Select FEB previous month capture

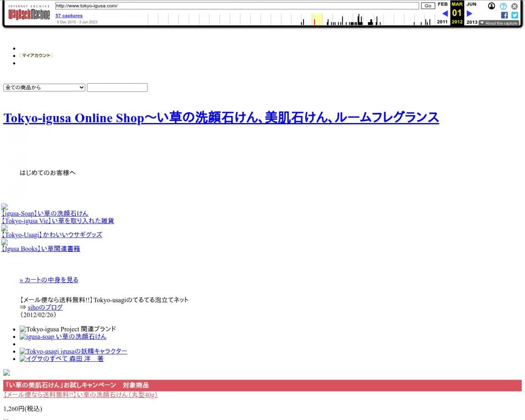point(443,4)
